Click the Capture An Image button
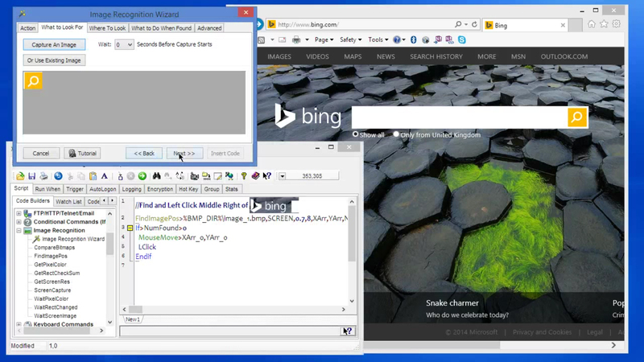The image size is (644, 362). click(54, 44)
